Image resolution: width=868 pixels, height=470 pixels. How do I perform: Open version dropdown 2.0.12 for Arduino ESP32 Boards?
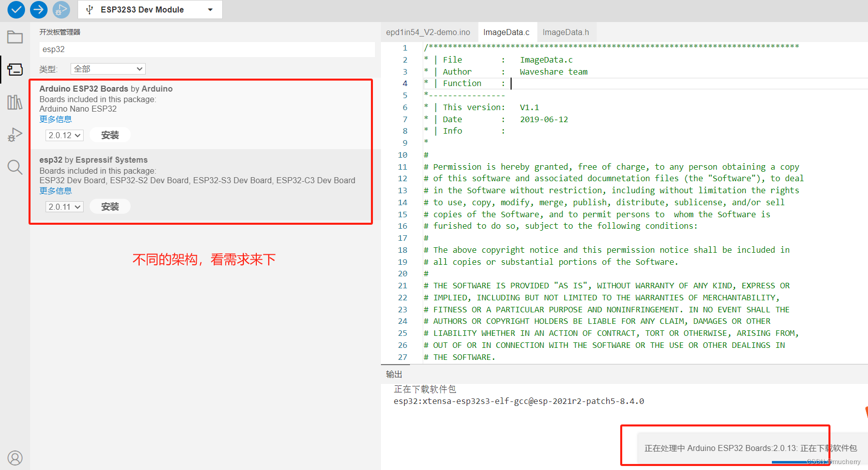click(x=64, y=135)
